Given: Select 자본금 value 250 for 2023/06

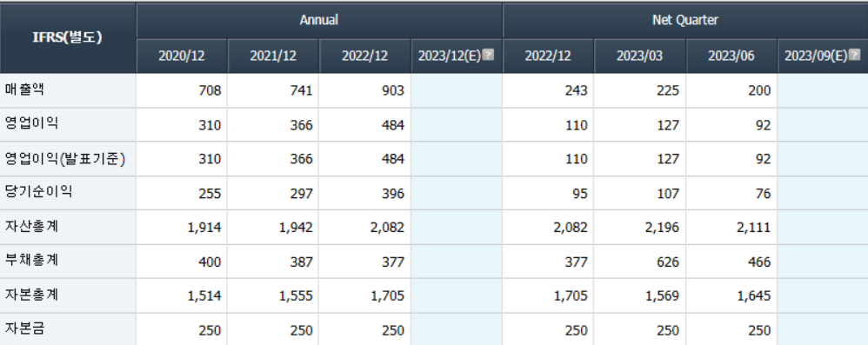Looking at the screenshot, I should pyautogui.click(x=759, y=330).
